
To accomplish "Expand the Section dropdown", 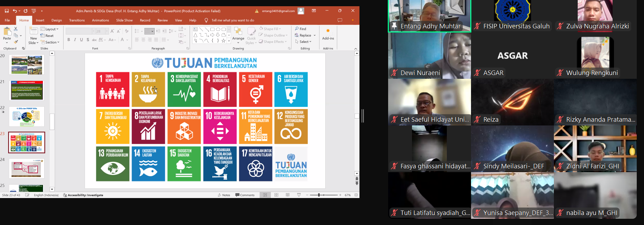I will (50, 42).
